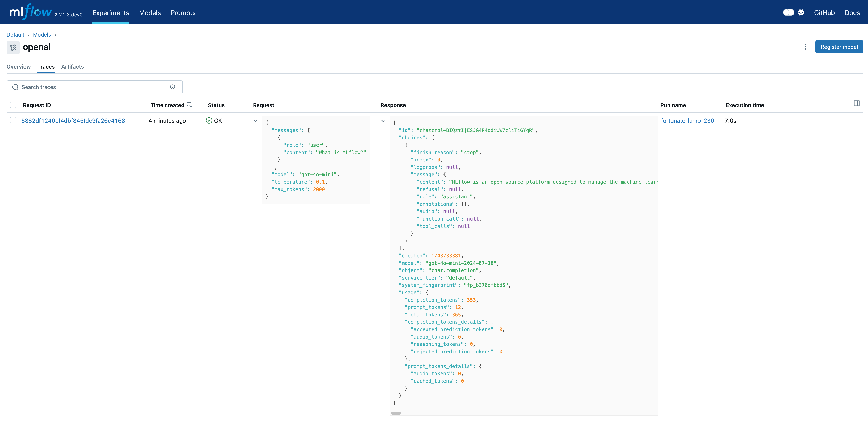
Task: Open the column selector icon
Action: pyautogui.click(x=856, y=104)
